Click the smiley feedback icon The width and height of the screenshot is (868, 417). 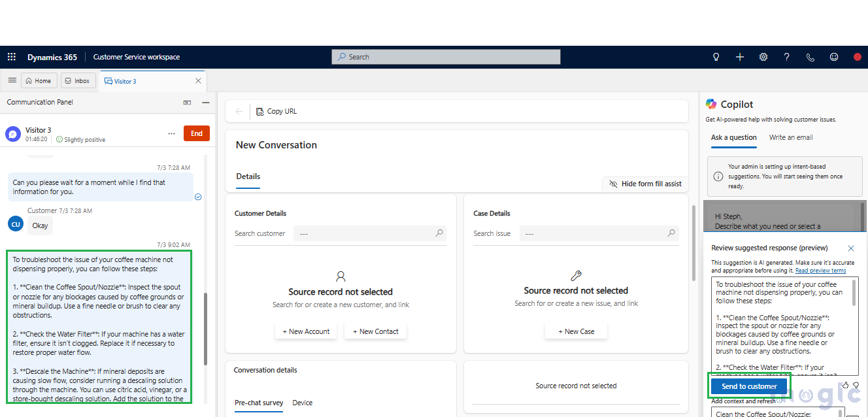click(x=834, y=57)
